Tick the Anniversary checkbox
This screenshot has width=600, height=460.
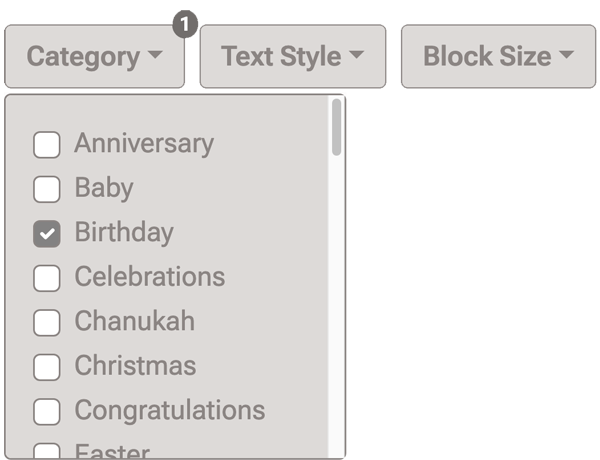coord(47,145)
